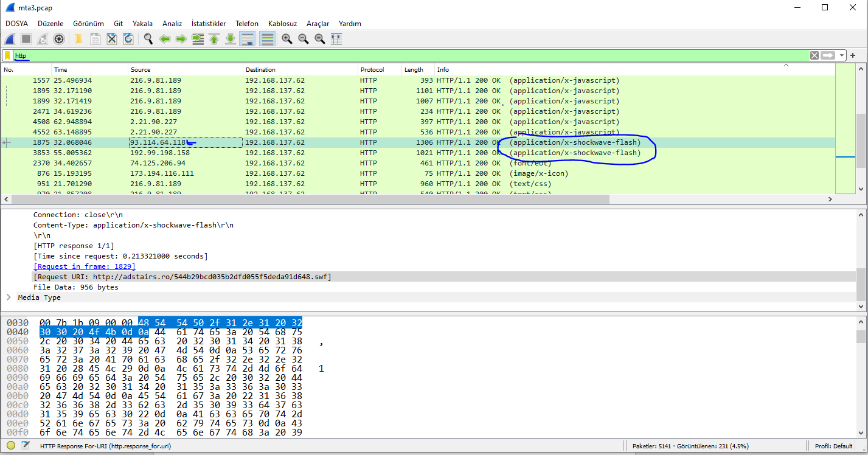The width and height of the screenshot is (868, 455).
Task: Open display filter bookmarks icon
Action: (x=7, y=55)
